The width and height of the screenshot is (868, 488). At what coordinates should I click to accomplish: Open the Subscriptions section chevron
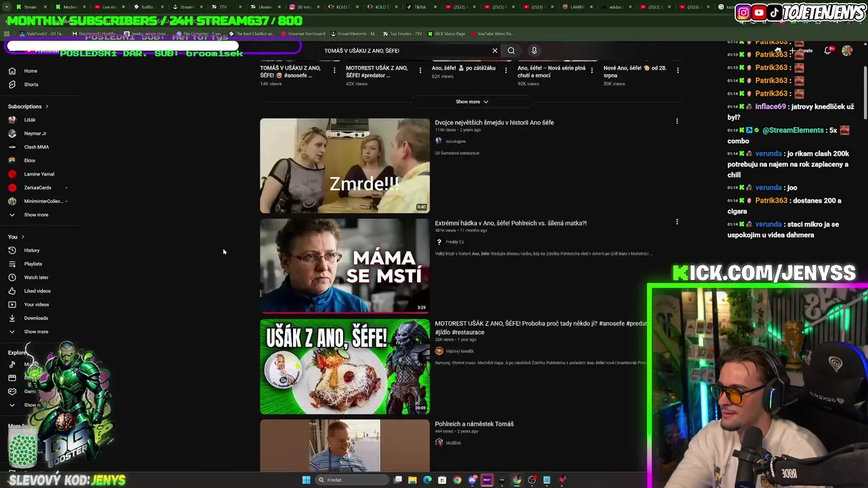click(x=47, y=106)
